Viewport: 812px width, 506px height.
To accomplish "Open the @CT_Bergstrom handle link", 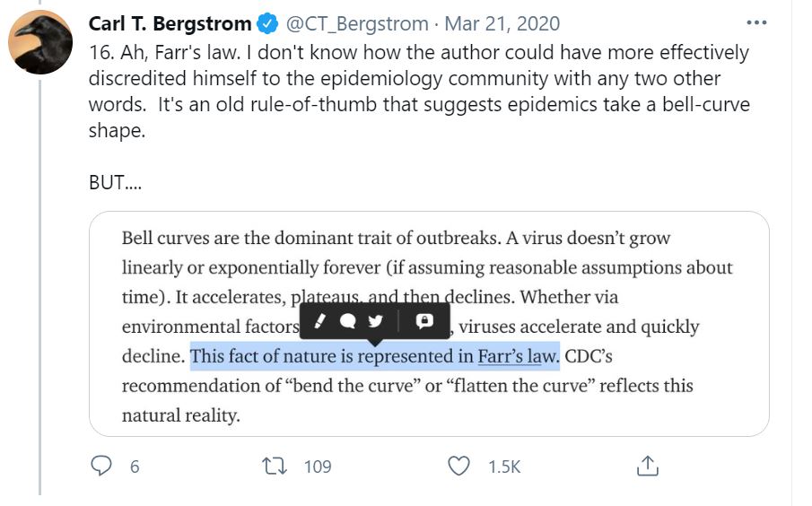I will [x=355, y=24].
